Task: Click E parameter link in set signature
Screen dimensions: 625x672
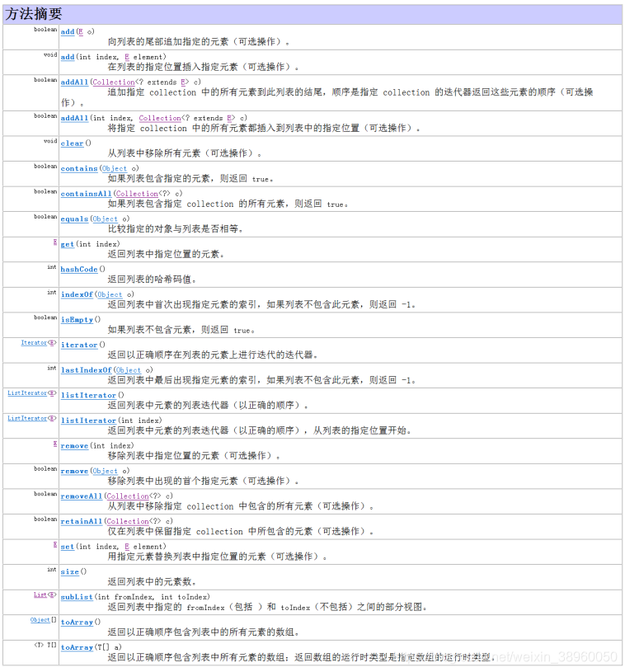Action: [x=127, y=547]
